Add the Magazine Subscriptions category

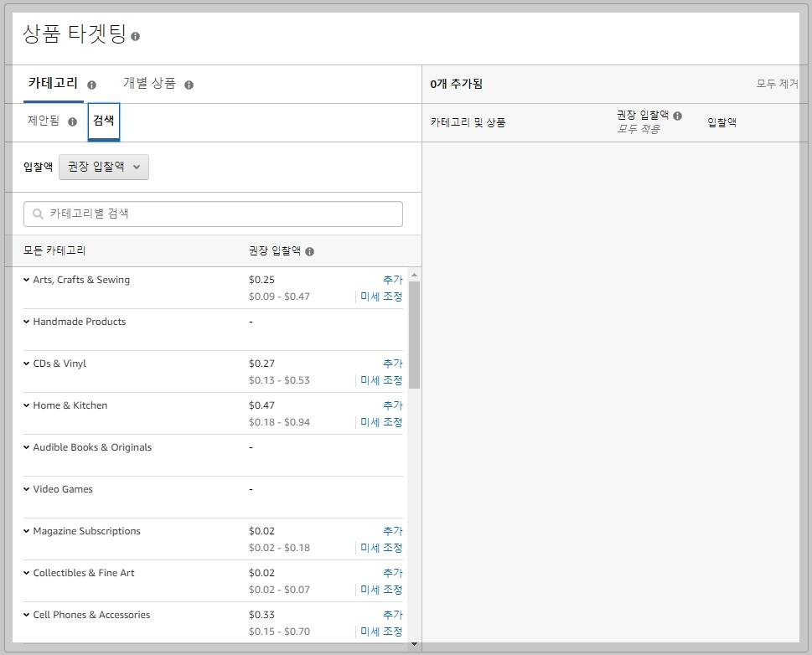[x=392, y=531]
